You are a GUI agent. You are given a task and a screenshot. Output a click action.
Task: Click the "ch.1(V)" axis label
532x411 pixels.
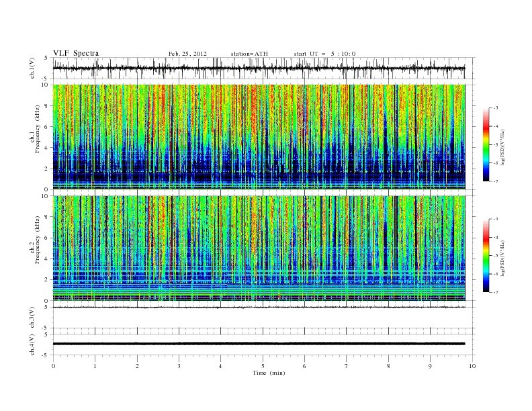tap(32, 69)
